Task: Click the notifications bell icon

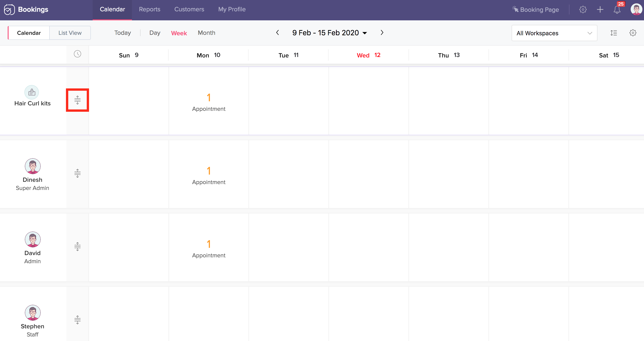Action: [617, 10]
